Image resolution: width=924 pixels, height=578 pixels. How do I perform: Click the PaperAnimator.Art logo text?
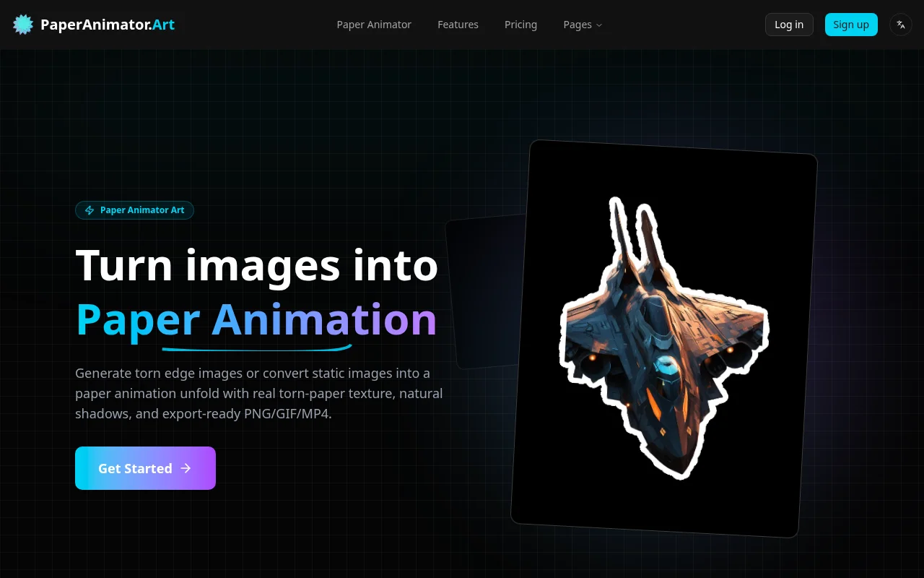107,24
